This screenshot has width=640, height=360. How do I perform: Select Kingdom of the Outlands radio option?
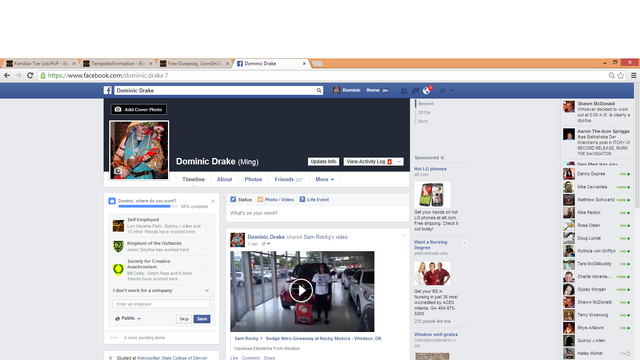tap(207, 246)
